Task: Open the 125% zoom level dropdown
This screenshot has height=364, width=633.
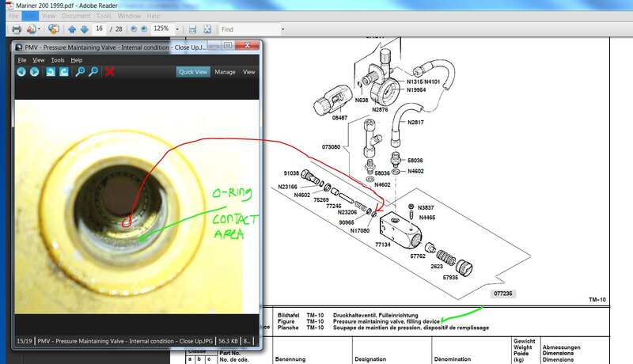Action: click(x=176, y=29)
